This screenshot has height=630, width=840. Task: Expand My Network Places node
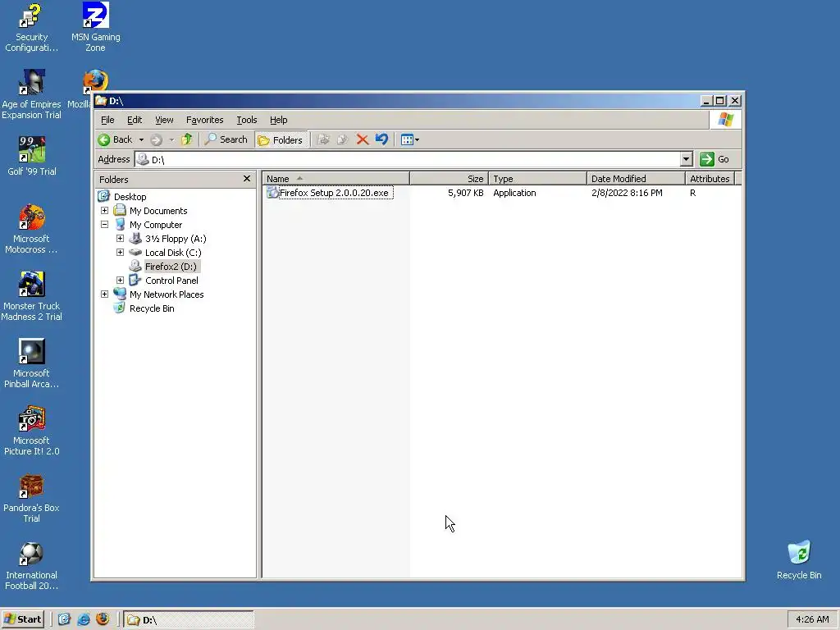pos(104,294)
